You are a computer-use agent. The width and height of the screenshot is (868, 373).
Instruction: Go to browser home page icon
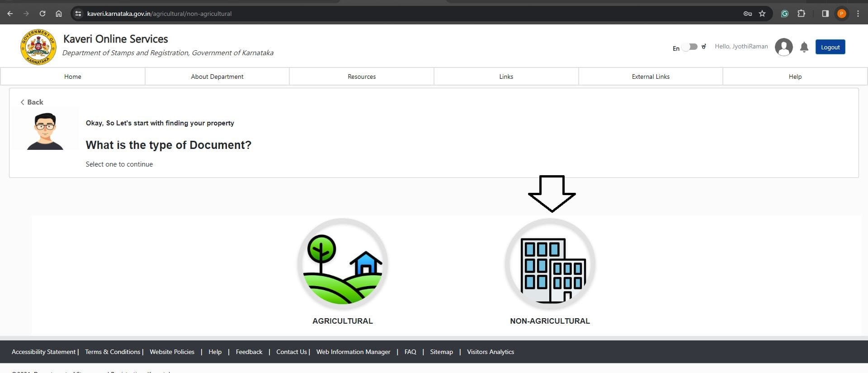coord(59,14)
